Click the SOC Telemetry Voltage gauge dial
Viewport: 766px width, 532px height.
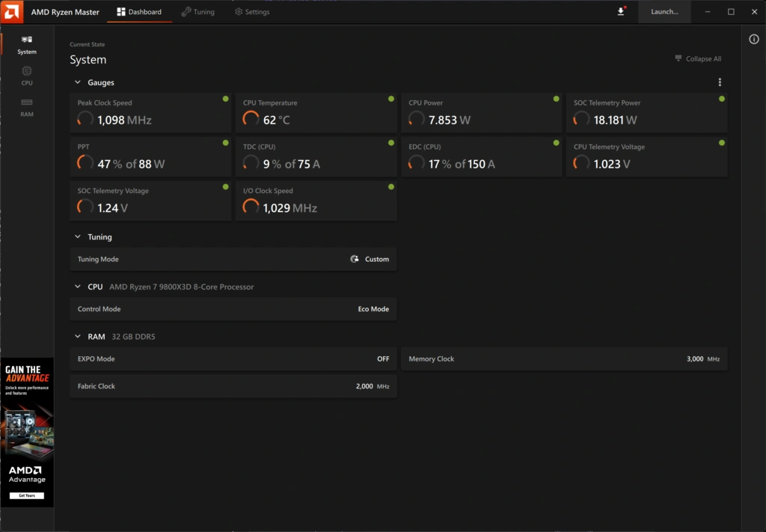tap(85, 207)
